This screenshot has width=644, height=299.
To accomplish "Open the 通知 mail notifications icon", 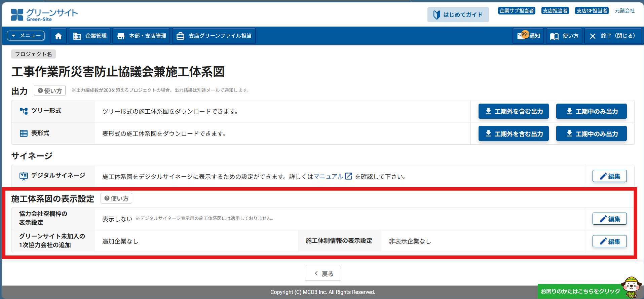I will (x=528, y=36).
